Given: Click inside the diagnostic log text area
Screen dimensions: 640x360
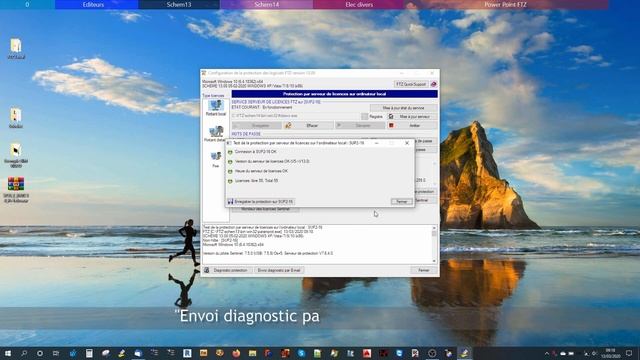Looking at the screenshot, I should pos(317,244).
